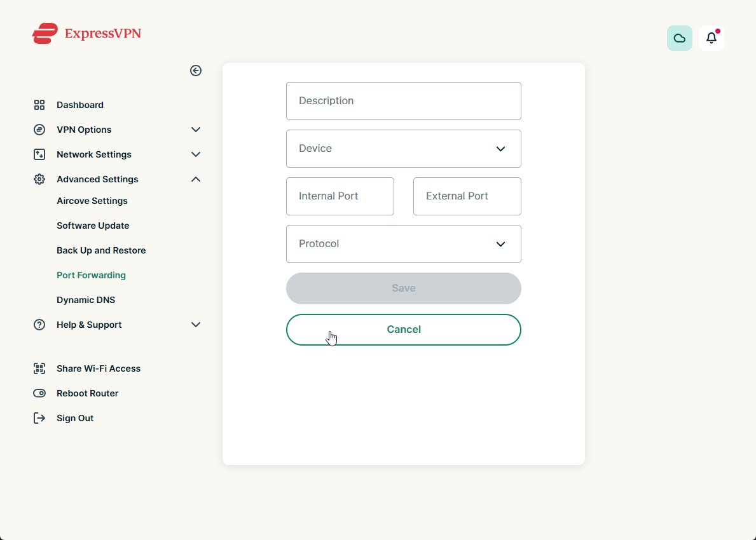The width and height of the screenshot is (756, 540).
Task: Open the Device dropdown
Action: tap(403, 149)
